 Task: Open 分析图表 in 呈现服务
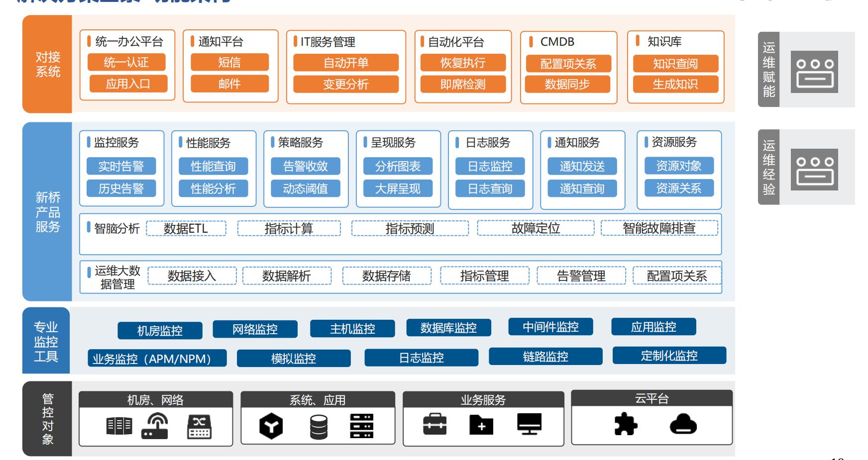(398, 166)
